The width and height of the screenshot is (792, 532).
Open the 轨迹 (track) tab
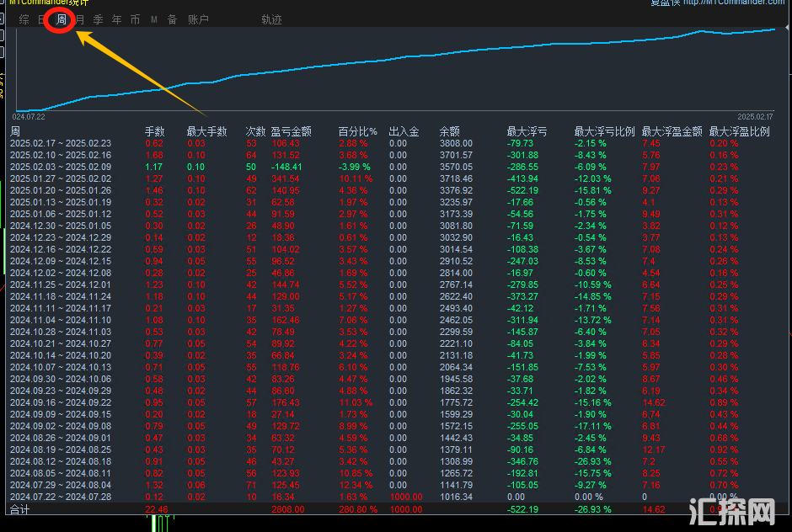(x=271, y=19)
